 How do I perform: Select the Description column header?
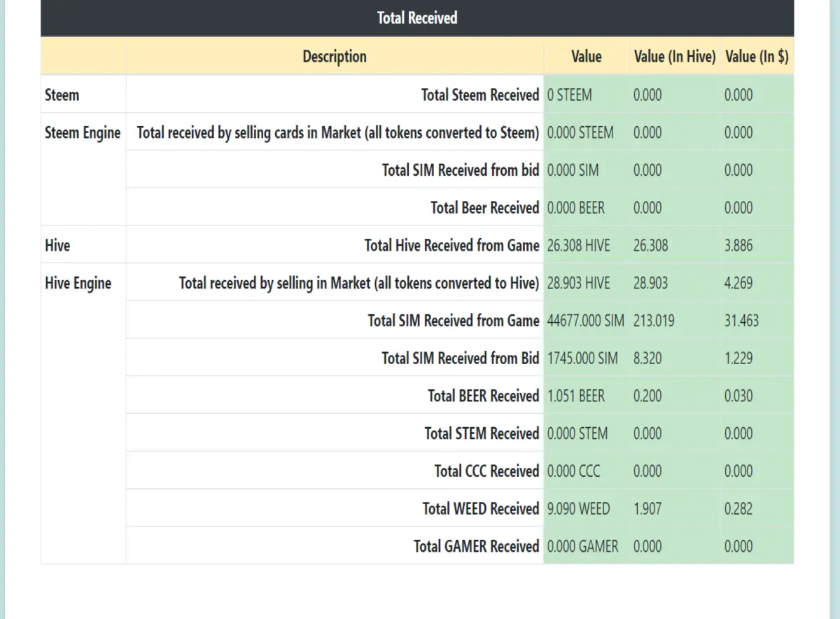[335, 57]
